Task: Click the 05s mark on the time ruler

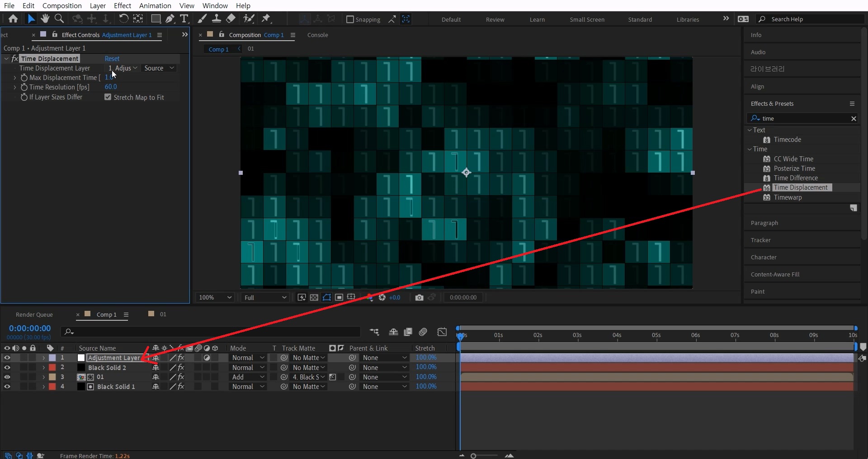Action: pos(656,335)
